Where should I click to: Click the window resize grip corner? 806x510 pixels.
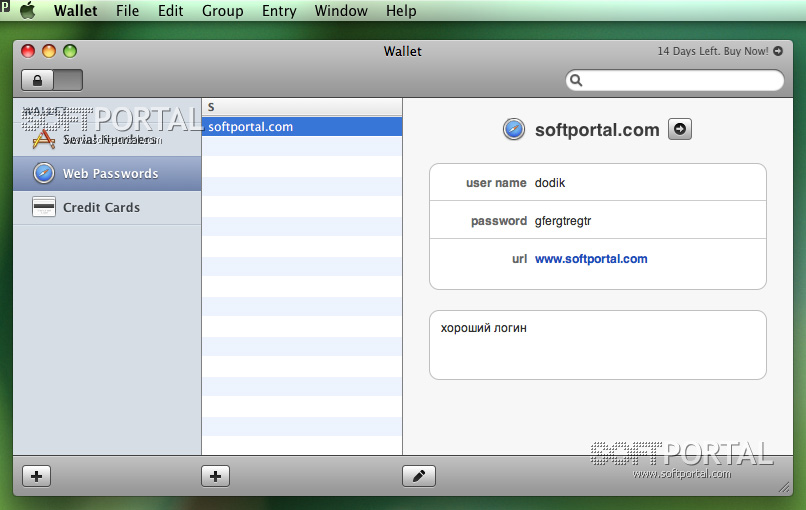tap(784, 487)
